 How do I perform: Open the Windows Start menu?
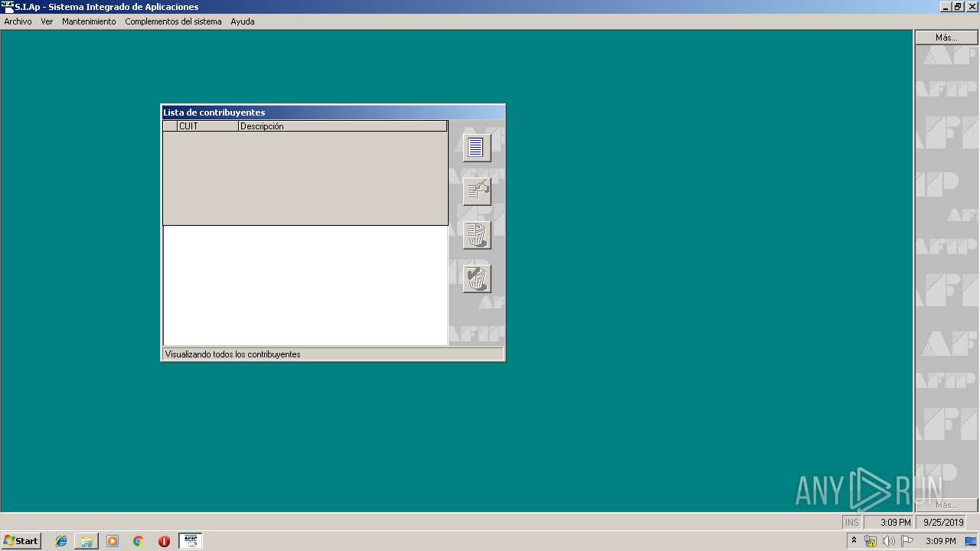tap(21, 541)
